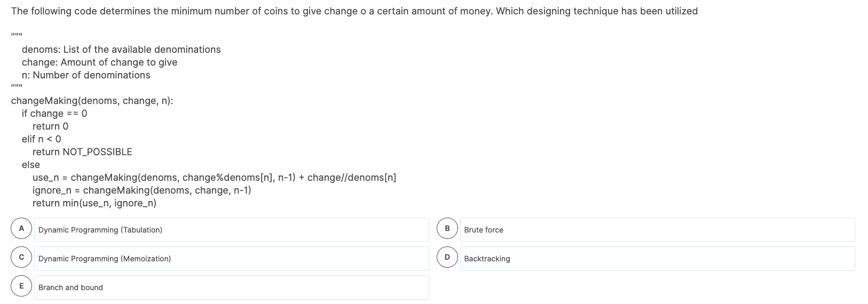
Task: Click the Dynamic Programming (Tabulation) answer box
Action: coord(232,230)
